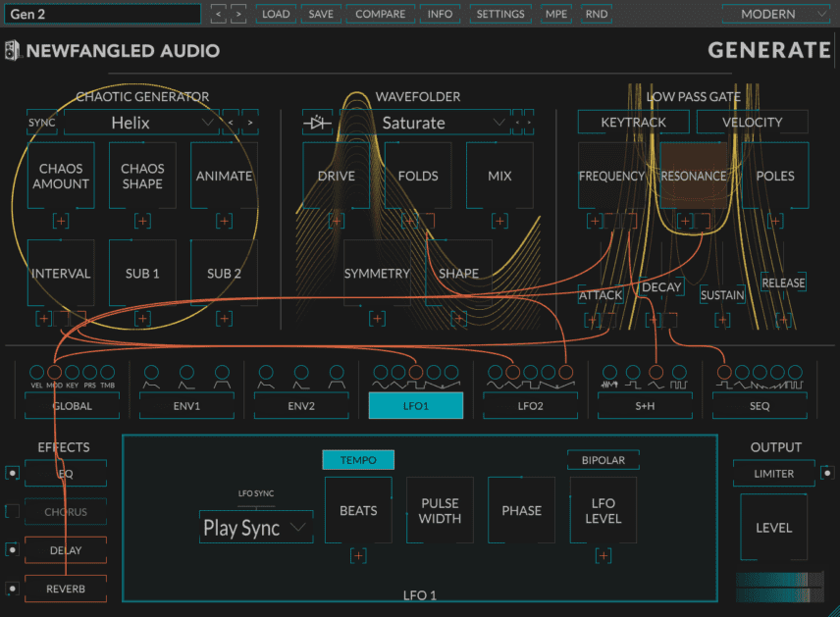Add modulation slot under Poles
Screen dimensions: 840x617
(x=775, y=221)
